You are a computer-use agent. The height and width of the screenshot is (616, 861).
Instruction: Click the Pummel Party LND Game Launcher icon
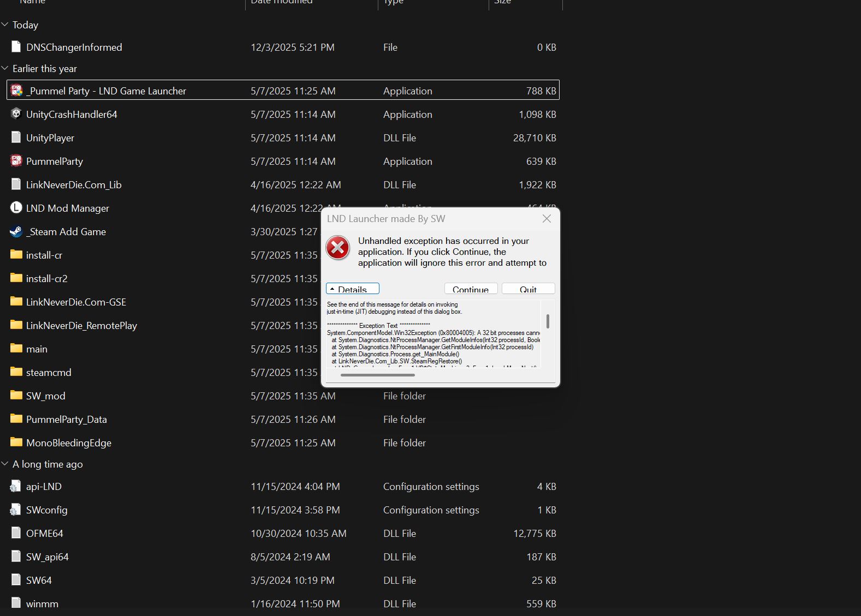tap(16, 91)
